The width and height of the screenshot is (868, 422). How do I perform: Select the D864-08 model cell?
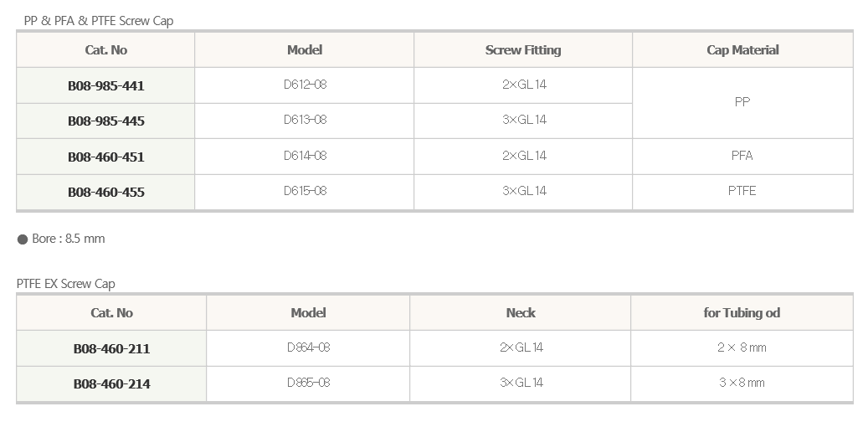tap(308, 348)
